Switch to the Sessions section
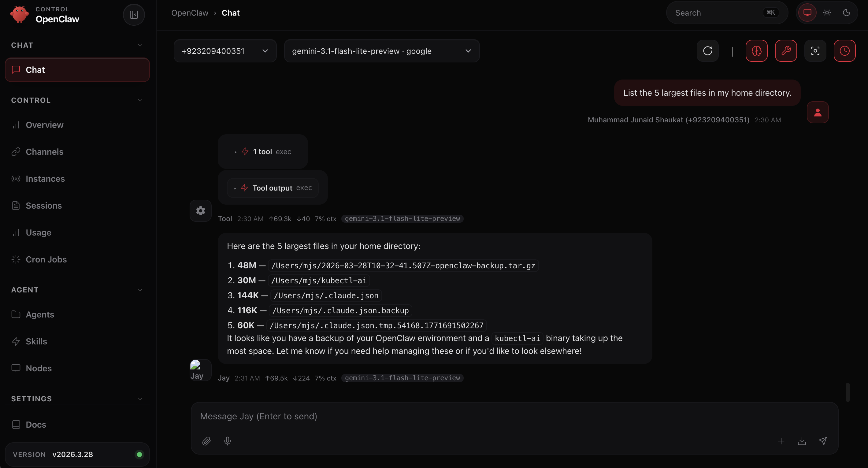 [43, 206]
